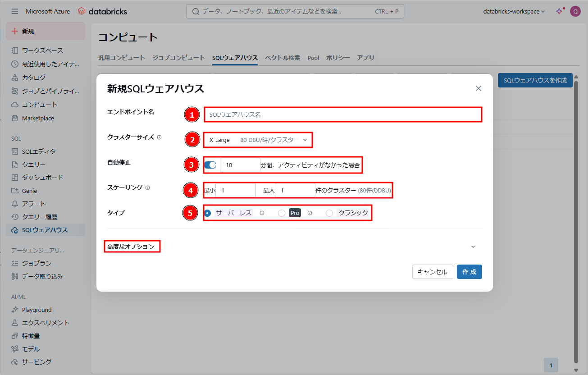
Task: Click the info icon beside スケーリング
Action: (x=148, y=188)
